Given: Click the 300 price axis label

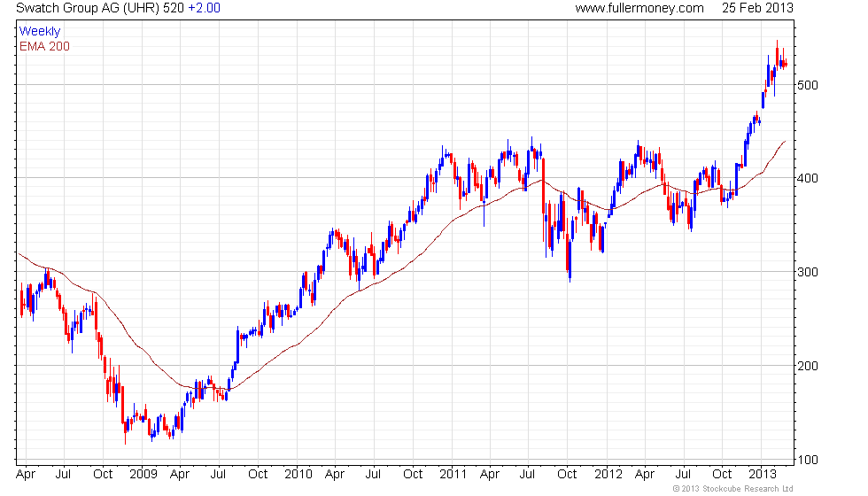Looking at the screenshot, I should (x=808, y=272).
